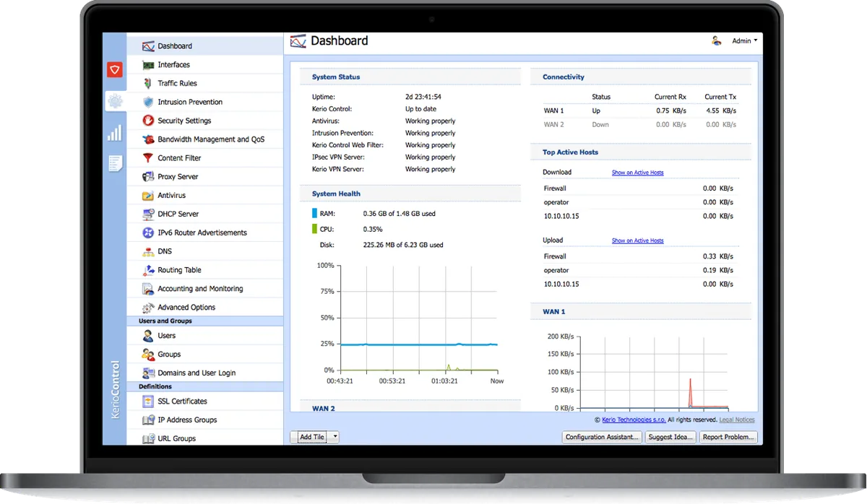Click the blue RAM legend swatch
Image resolution: width=867 pixels, height=504 pixels.
coord(314,214)
